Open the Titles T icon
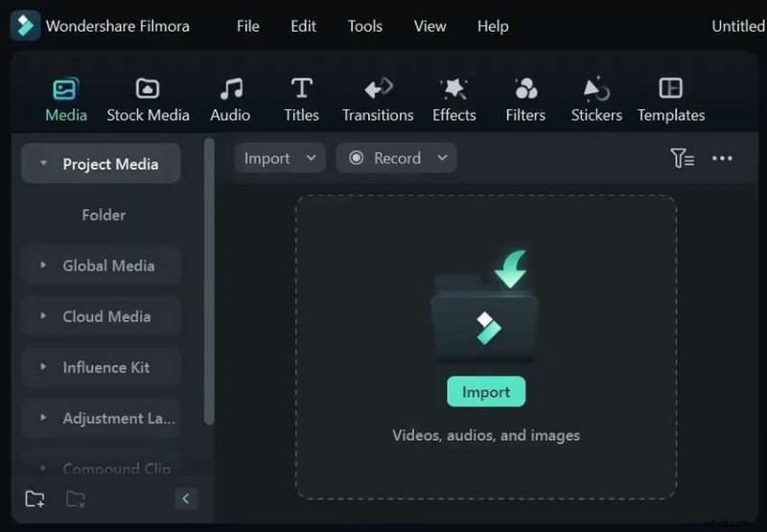 pos(302,88)
